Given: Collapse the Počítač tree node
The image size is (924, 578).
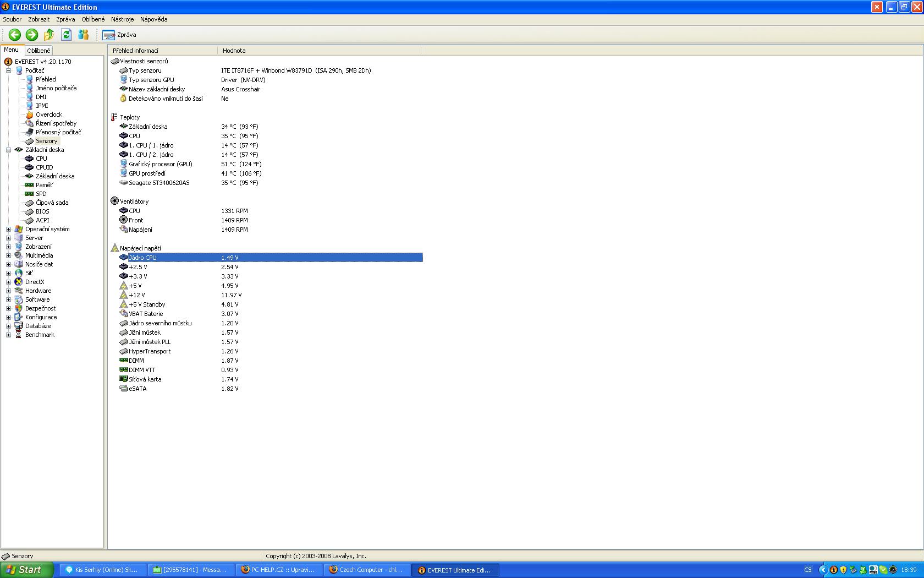Looking at the screenshot, I should 8,70.
